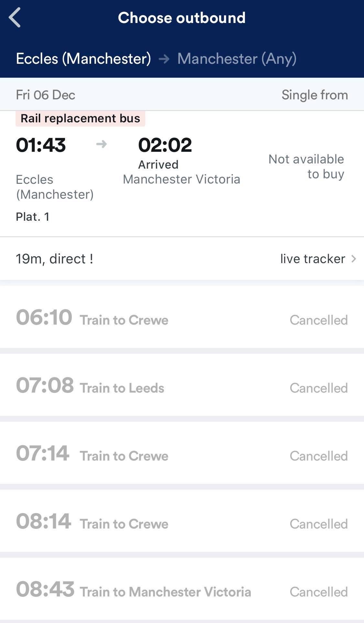The image size is (364, 623).
Task: Tap the Rail replacement bus badge
Action: (80, 118)
